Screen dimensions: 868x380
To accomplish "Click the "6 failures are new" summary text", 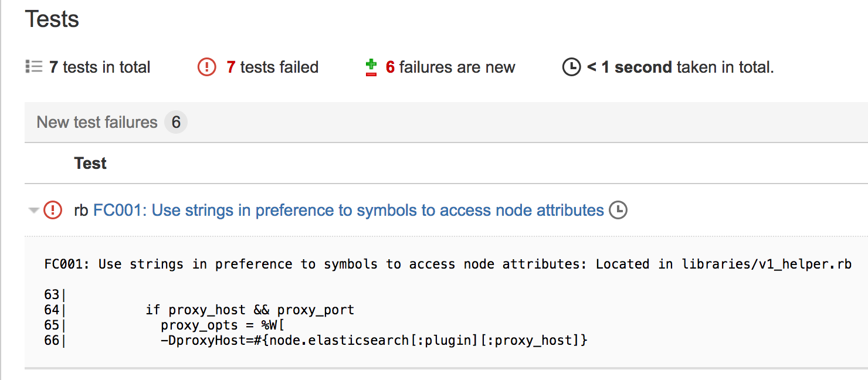I will 450,67.
